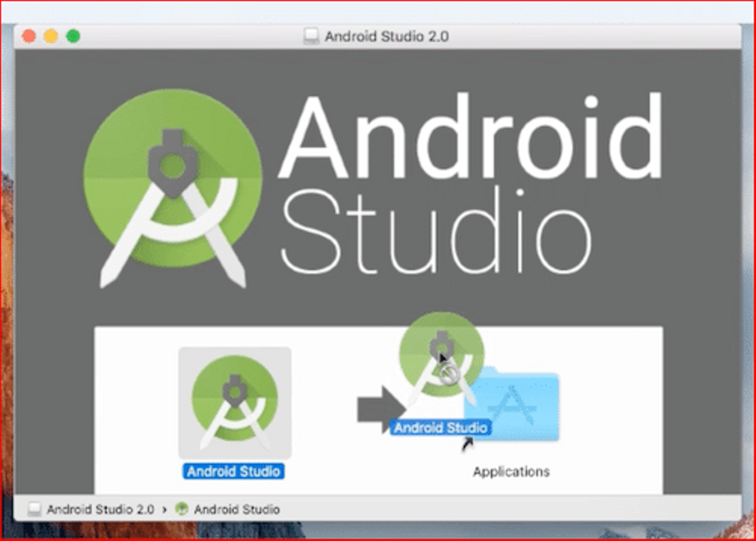Select the Android Studio app icon on the left
Image resolution: width=756 pixels, height=541 pixels.
click(x=235, y=402)
